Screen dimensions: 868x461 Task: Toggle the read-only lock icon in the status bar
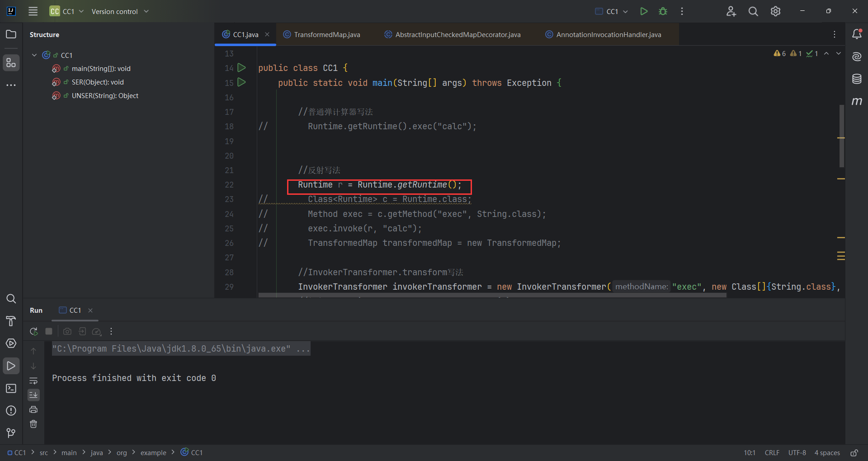pyautogui.click(x=854, y=452)
